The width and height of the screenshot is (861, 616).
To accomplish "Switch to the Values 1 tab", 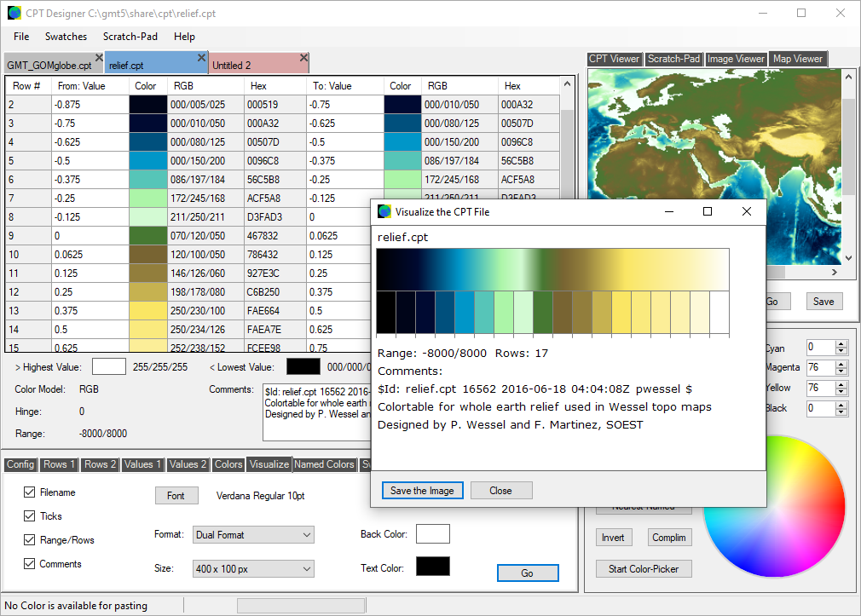I will pos(142,464).
